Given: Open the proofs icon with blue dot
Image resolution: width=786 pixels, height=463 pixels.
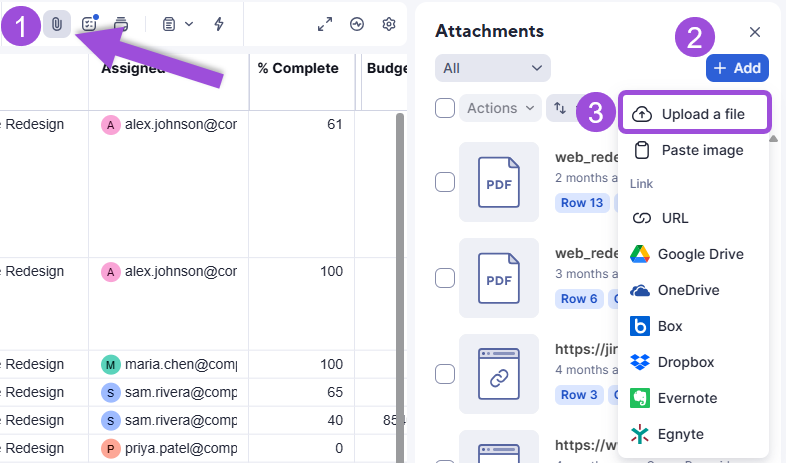Looking at the screenshot, I should [x=89, y=24].
